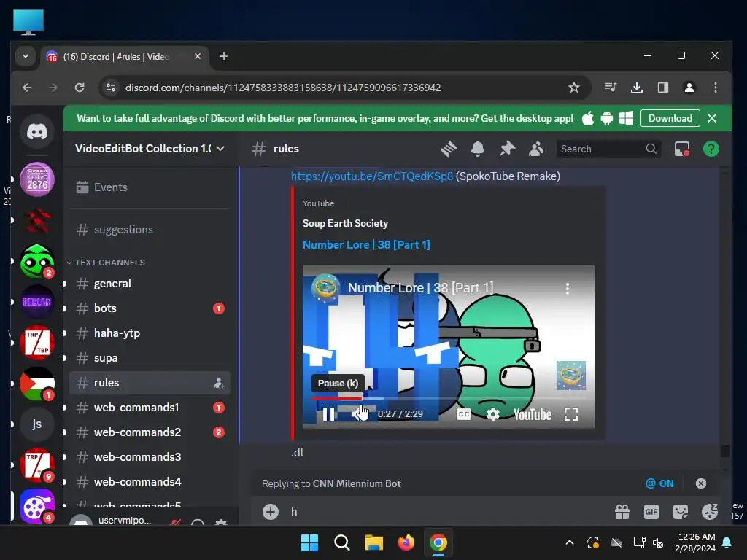Open Firefox from taskbar

point(406,542)
